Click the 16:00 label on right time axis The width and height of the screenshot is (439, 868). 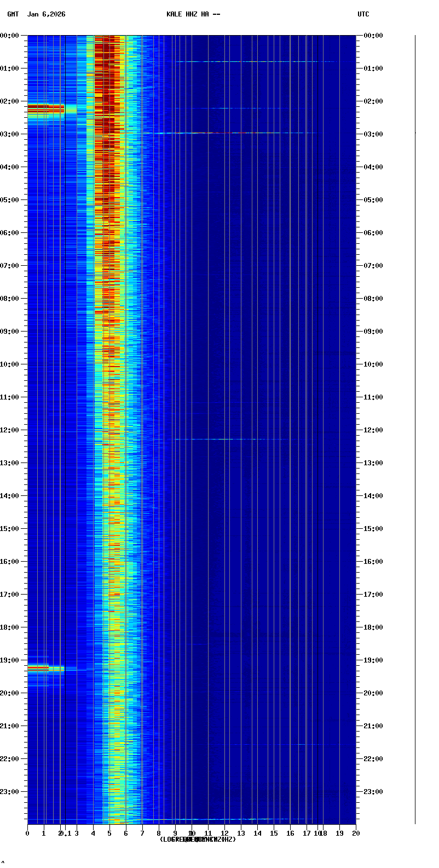pos(374,562)
